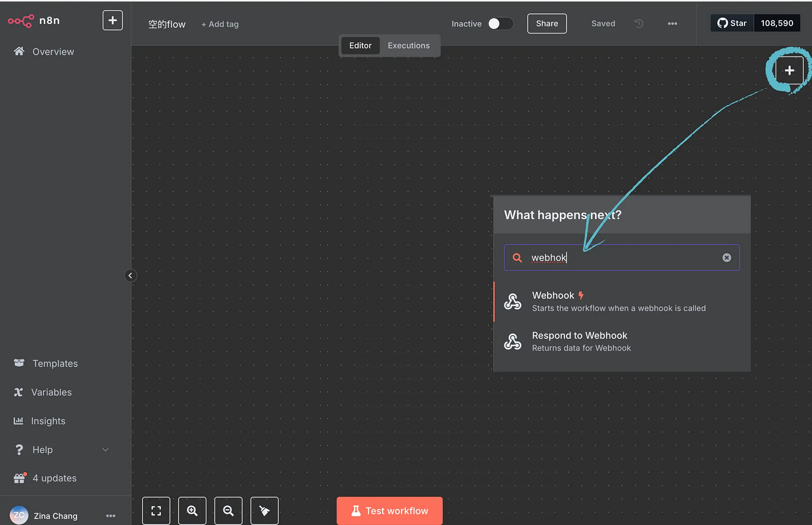Screen dimensions: 812x525
Task: Open user options next to Zina Chang
Action: point(110,516)
